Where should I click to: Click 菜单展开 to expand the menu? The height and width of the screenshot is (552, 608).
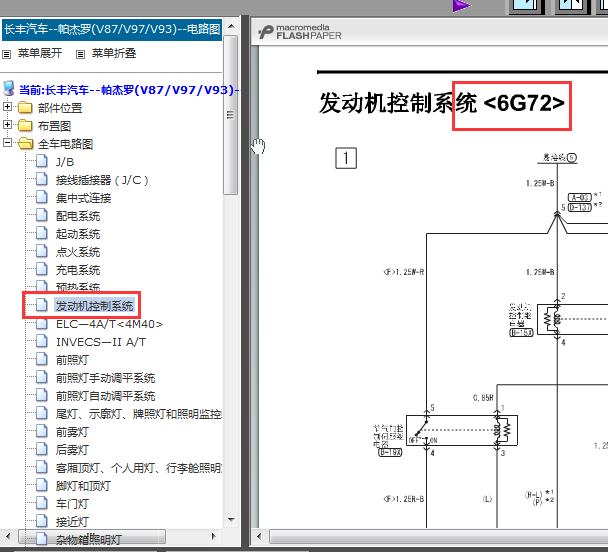[x=40, y=53]
